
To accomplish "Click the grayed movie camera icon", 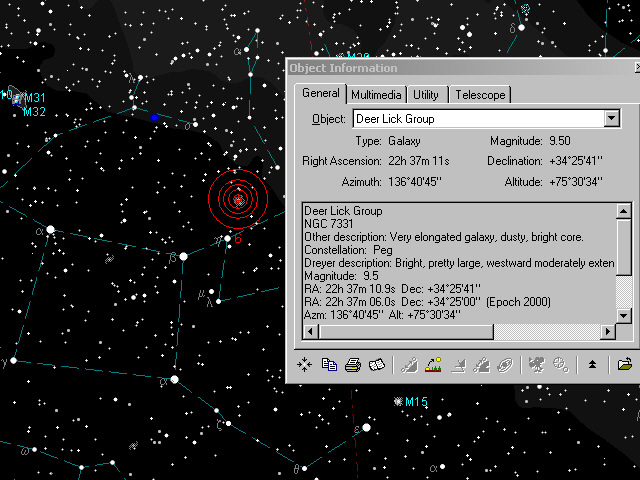I will click(536, 364).
